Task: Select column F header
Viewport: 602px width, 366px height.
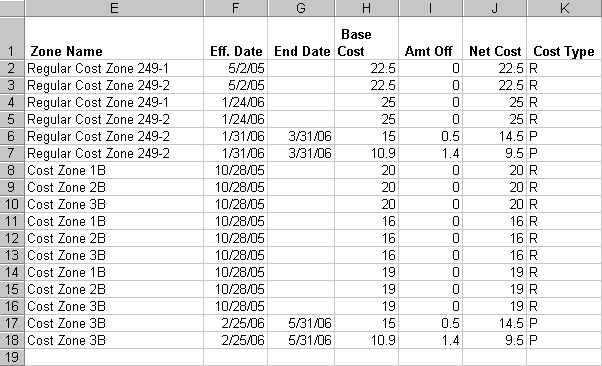Action: (x=235, y=8)
